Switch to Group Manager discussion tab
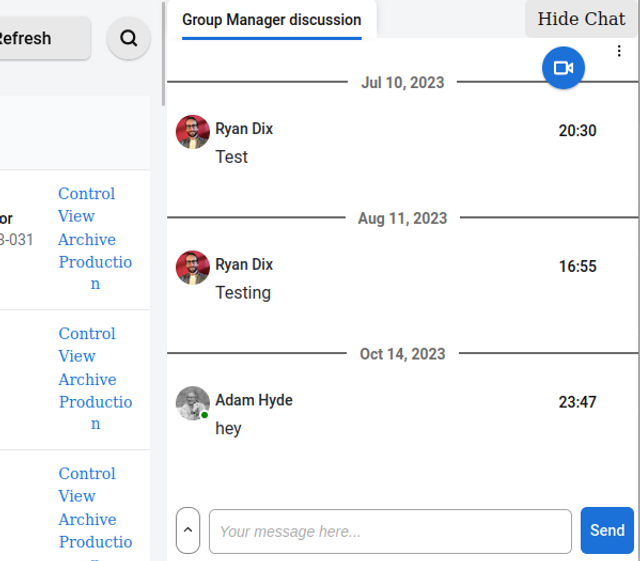Viewport: 640px width, 561px height. 271,20
